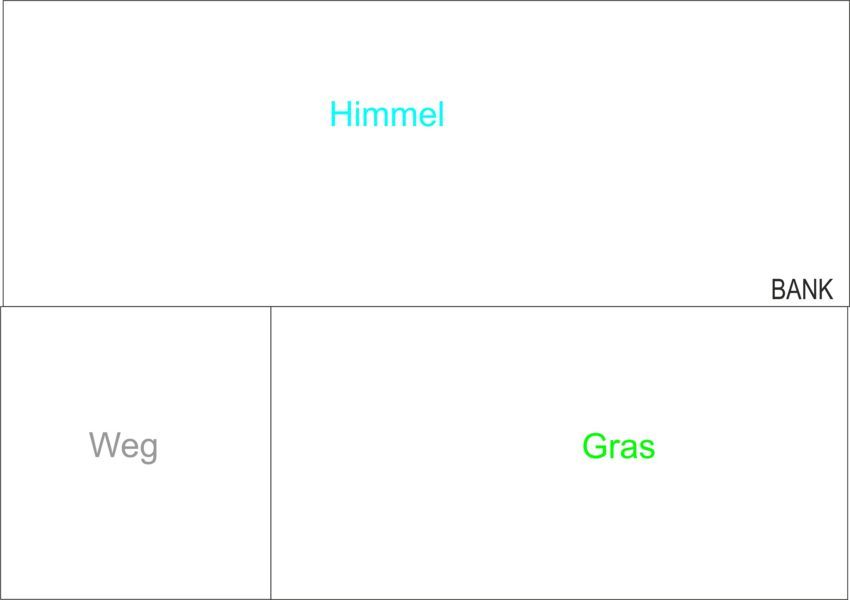Image resolution: width=850 pixels, height=600 pixels.
Task: Select the gray Weg text label
Action: (x=123, y=445)
